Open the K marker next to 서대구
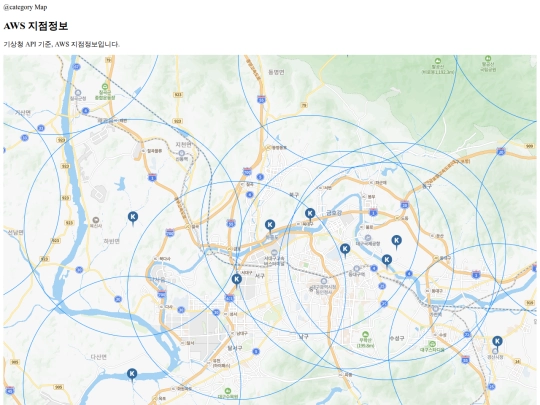 point(236,280)
